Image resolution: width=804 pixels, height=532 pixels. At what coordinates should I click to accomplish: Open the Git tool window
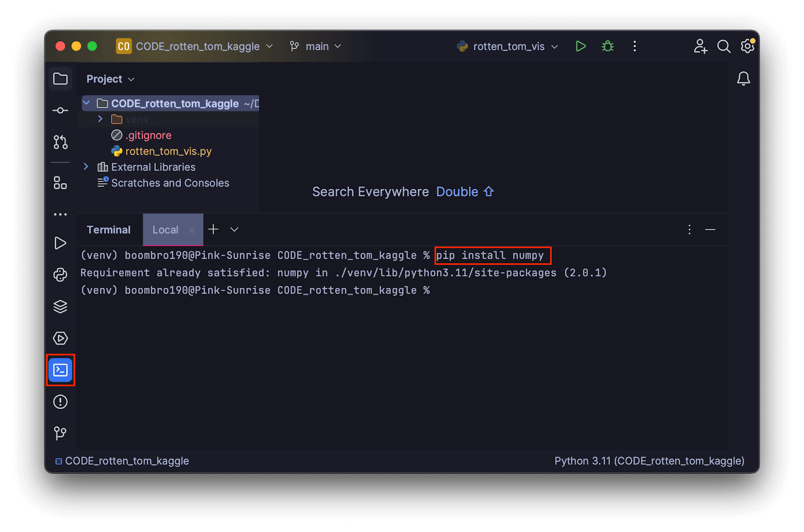[x=60, y=433]
